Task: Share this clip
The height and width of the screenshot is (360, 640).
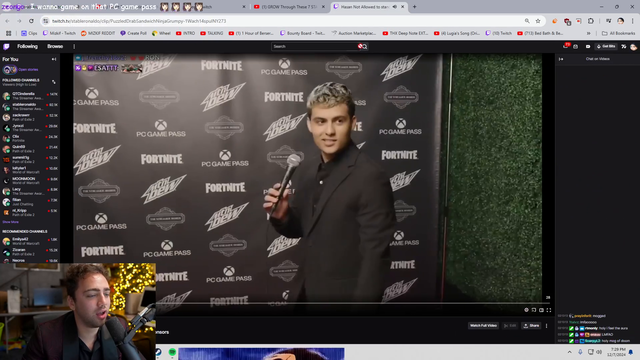Action: click(x=531, y=326)
